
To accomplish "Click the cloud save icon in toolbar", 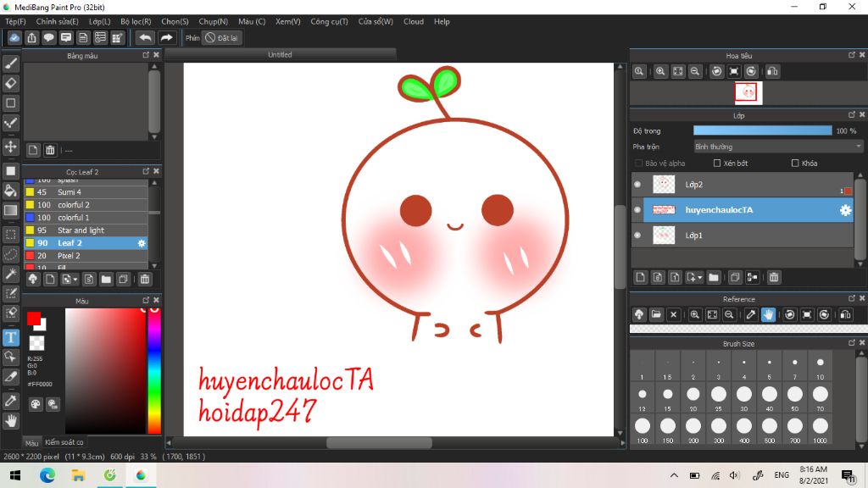I will pyautogui.click(x=14, y=37).
